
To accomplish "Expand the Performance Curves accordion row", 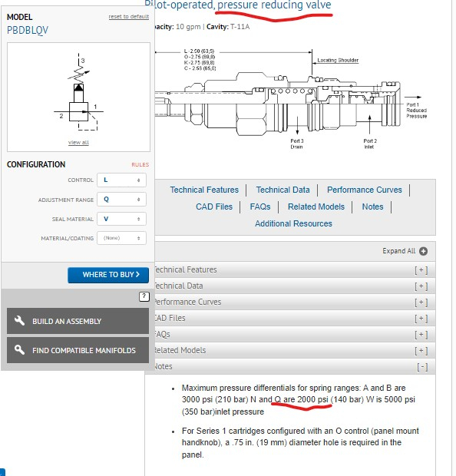I will pyautogui.click(x=295, y=302).
